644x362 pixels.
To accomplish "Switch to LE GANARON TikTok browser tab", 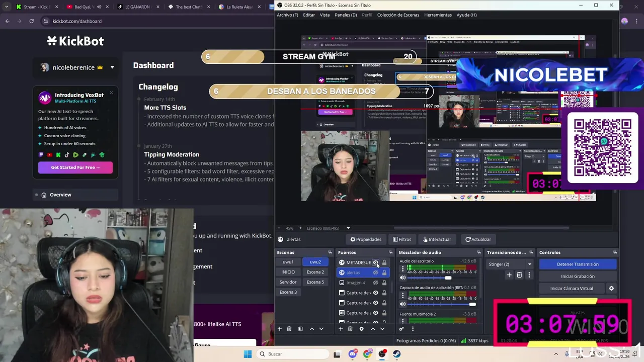I will coord(137,7).
